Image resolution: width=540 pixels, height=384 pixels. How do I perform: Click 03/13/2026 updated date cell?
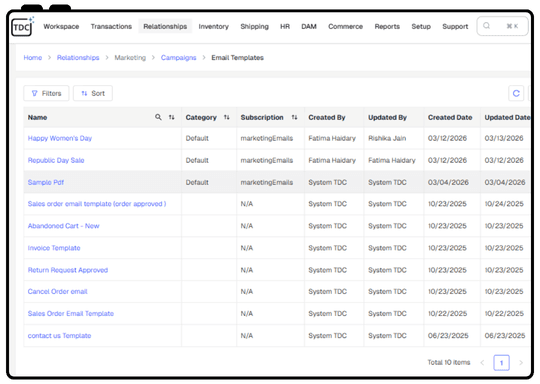[x=504, y=138]
